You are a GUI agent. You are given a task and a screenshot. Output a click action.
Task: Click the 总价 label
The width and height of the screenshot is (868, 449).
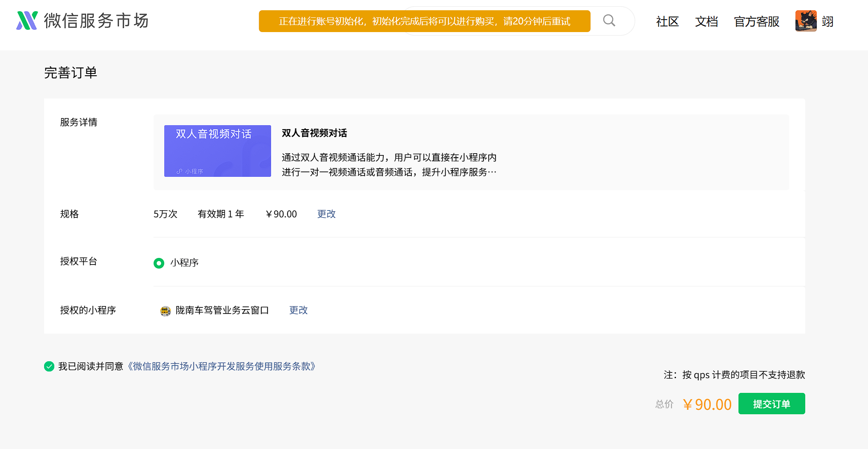tap(665, 404)
